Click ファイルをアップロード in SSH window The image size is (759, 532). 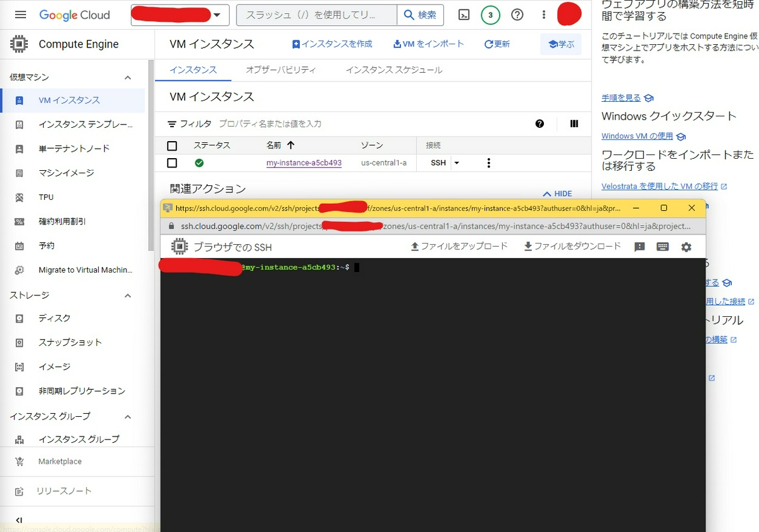pyautogui.click(x=459, y=246)
